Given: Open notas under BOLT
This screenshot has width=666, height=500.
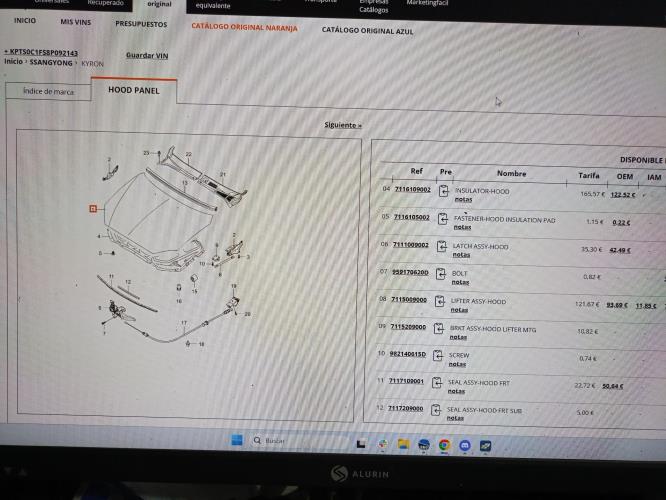Looking at the screenshot, I should tap(460, 282).
